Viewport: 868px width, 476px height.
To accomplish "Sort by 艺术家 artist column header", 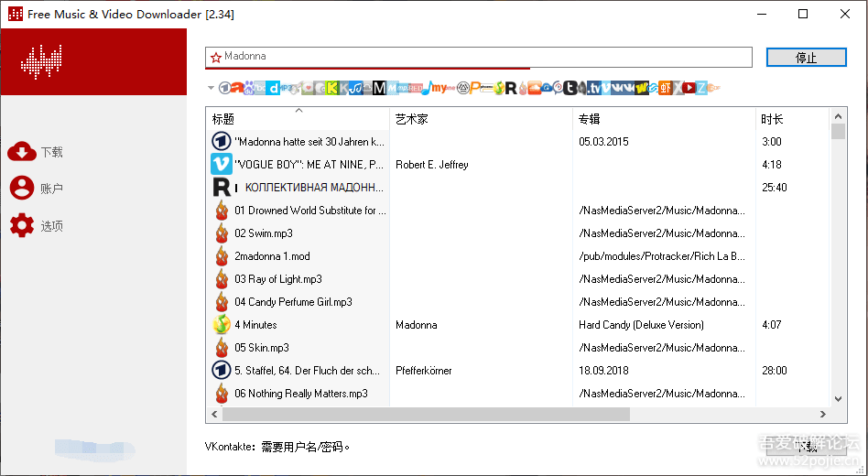I will pyautogui.click(x=481, y=118).
